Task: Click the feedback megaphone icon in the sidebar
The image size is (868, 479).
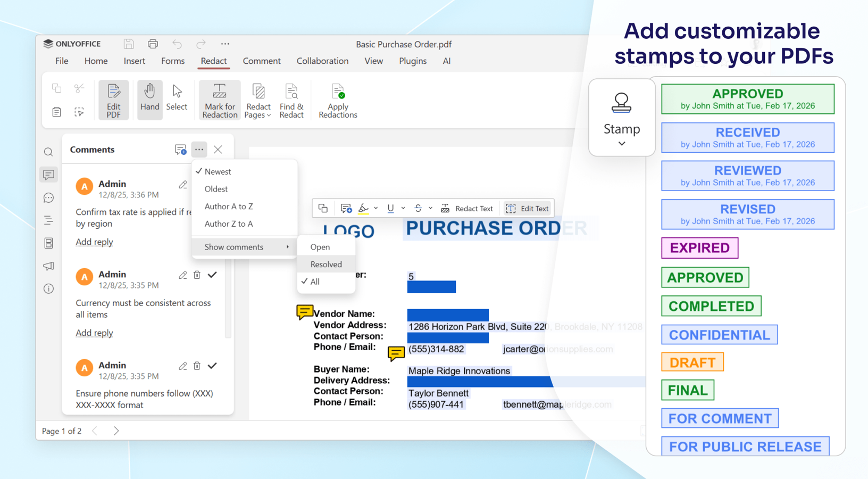Action: pyautogui.click(x=48, y=266)
